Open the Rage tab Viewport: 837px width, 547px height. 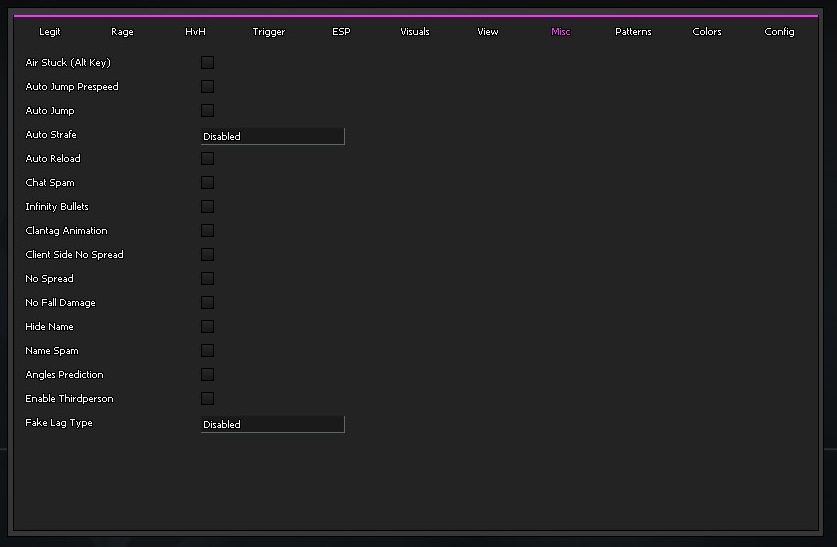coord(122,32)
